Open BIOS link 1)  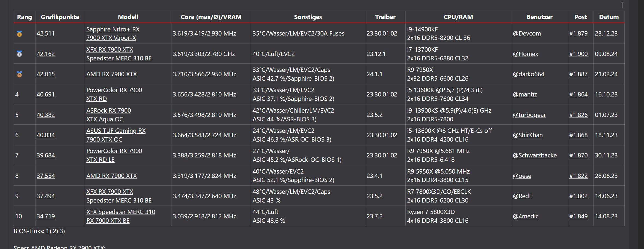coord(48,231)
